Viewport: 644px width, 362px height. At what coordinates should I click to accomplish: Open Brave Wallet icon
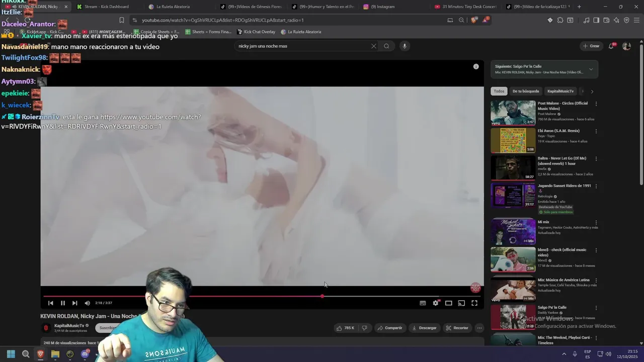pyautogui.click(x=606, y=20)
